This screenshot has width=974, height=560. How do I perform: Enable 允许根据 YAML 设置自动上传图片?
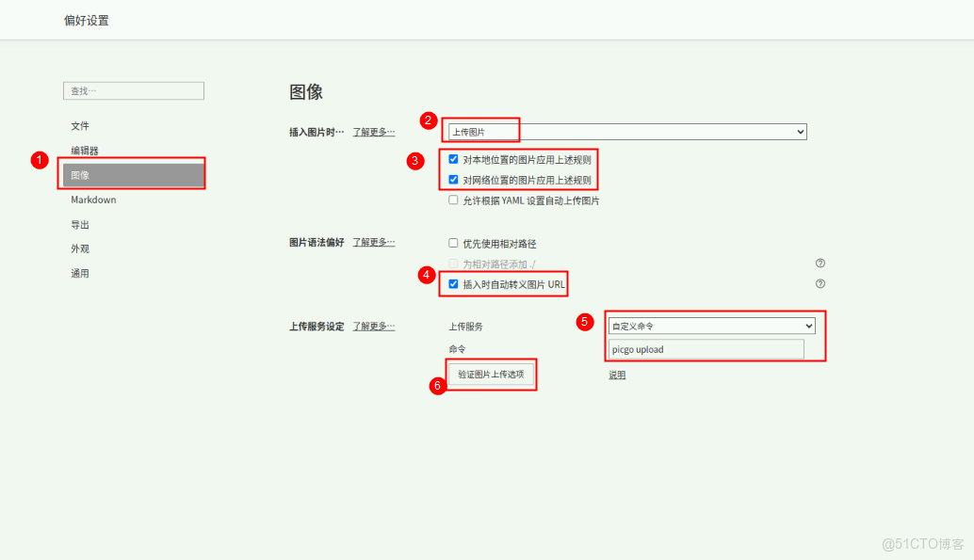pyautogui.click(x=453, y=200)
